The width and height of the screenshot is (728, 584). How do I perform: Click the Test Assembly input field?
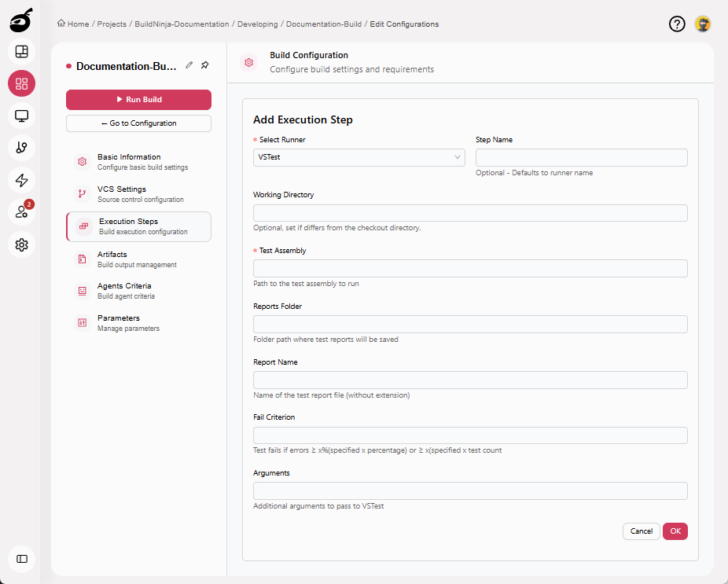point(470,269)
